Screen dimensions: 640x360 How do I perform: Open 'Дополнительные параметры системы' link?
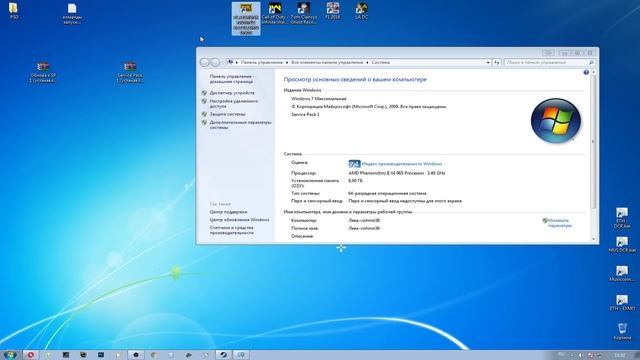pyautogui.click(x=240, y=124)
